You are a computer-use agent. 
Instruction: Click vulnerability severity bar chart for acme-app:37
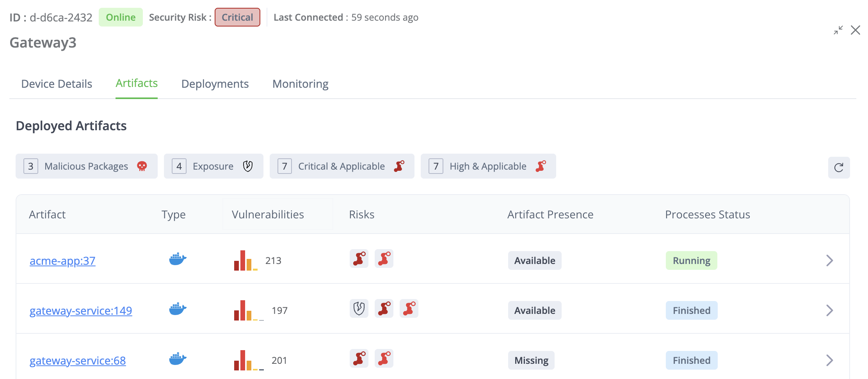(x=245, y=260)
